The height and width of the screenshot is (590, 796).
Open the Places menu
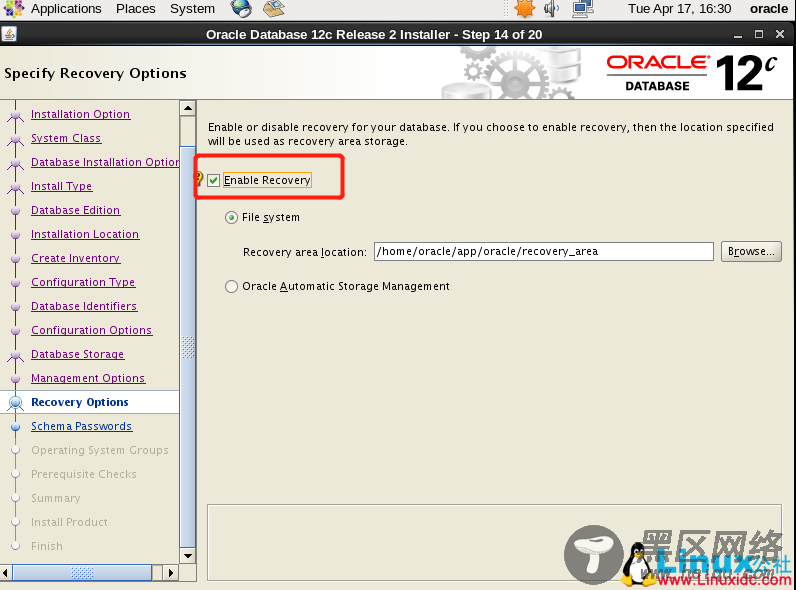point(136,9)
